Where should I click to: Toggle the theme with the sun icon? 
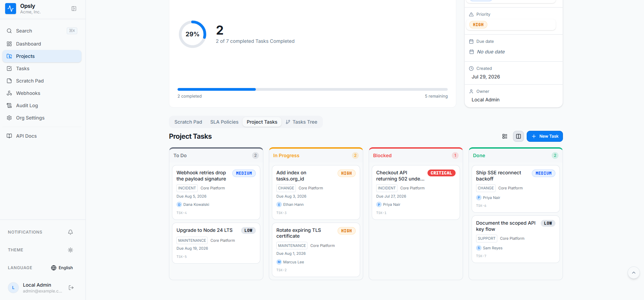[70, 250]
